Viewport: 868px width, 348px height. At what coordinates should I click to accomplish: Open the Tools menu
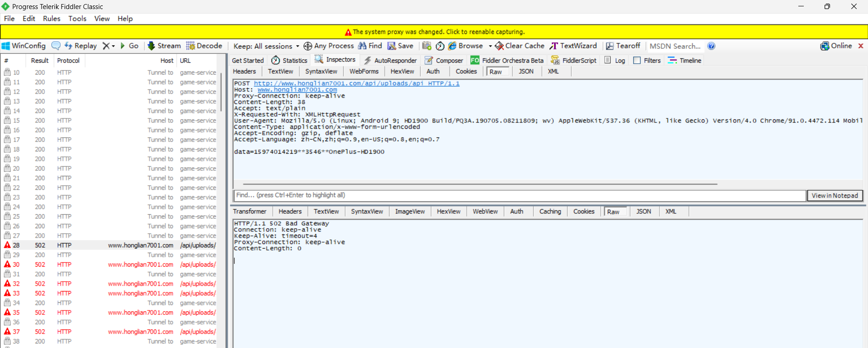pos(77,19)
